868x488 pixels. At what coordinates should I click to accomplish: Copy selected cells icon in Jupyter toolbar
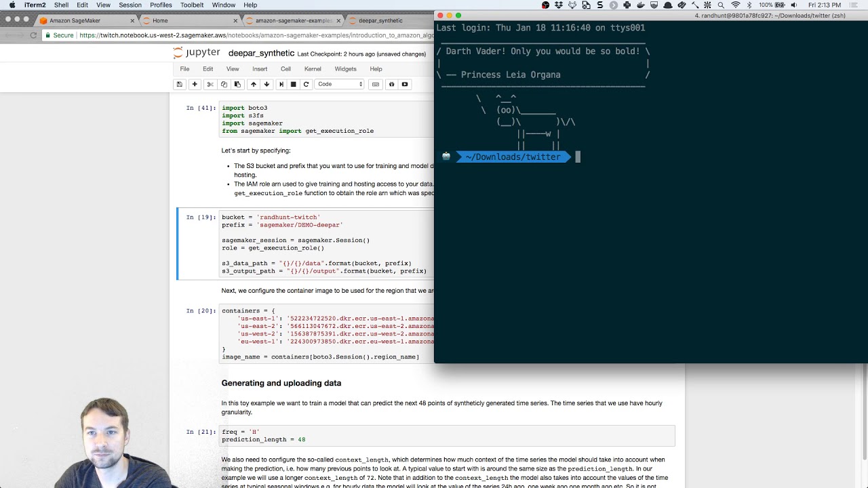point(224,84)
